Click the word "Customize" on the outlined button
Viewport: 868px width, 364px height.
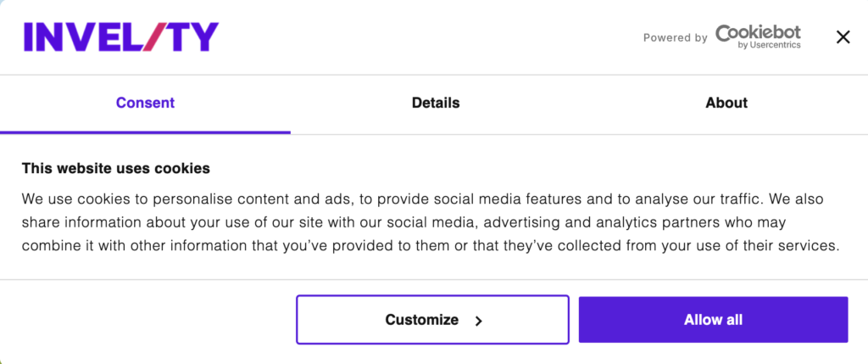point(421,320)
